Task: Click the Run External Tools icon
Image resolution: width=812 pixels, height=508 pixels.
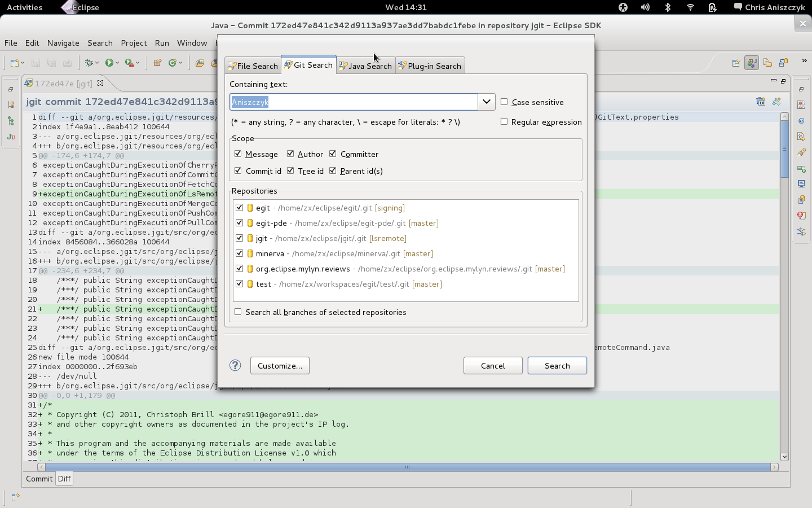Action: coord(129,63)
